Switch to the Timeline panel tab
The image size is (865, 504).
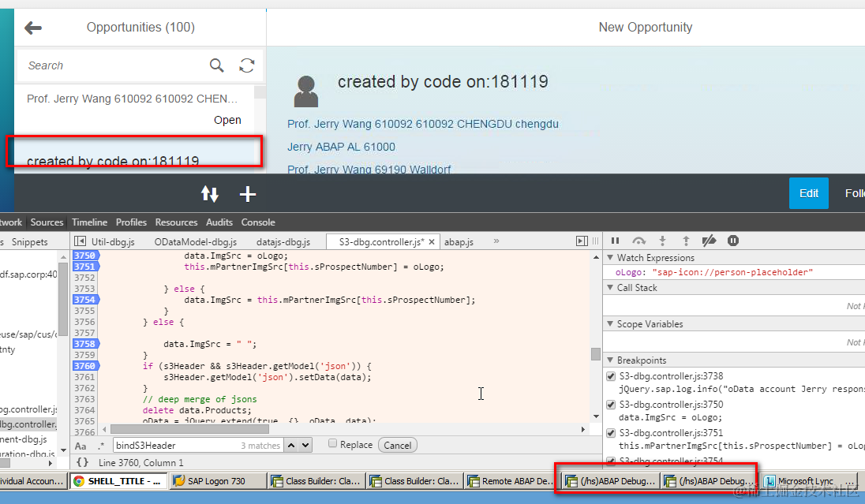pyautogui.click(x=89, y=222)
